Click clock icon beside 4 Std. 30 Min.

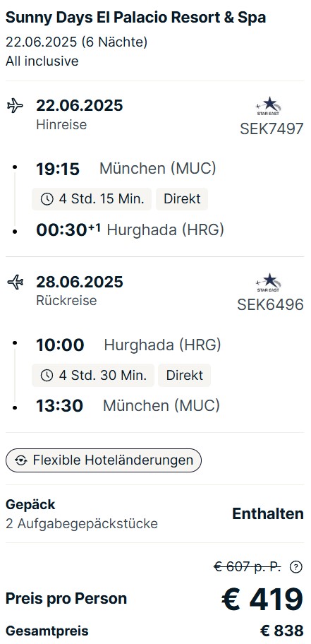(47, 376)
